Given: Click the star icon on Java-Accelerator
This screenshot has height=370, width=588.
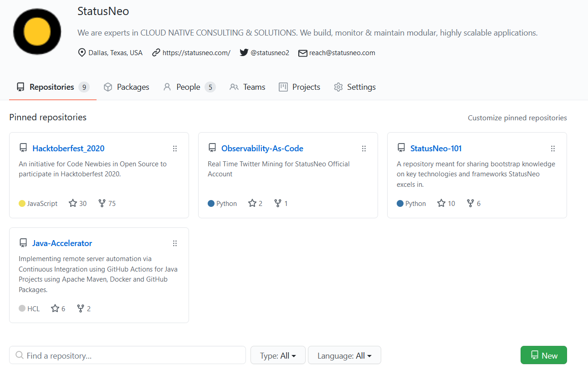Looking at the screenshot, I should pos(55,308).
